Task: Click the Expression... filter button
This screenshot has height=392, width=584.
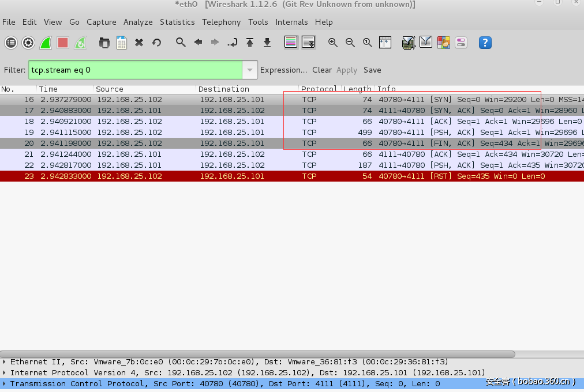Action: pyautogui.click(x=283, y=70)
